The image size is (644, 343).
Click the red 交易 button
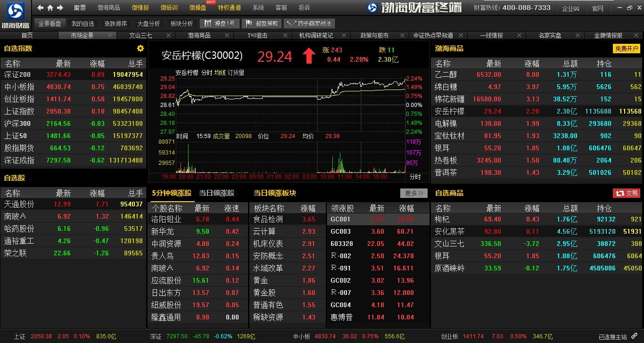626,193
